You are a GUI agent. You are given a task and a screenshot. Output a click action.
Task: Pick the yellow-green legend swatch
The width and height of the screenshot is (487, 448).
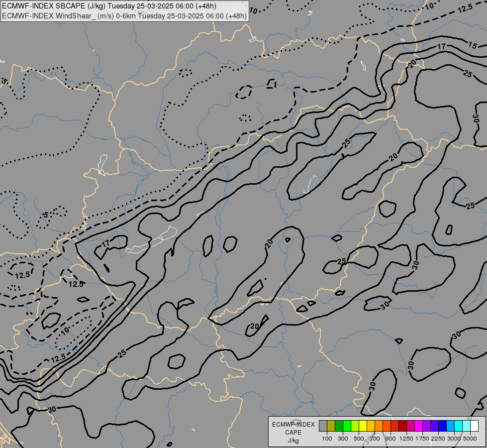(x=355, y=426)
